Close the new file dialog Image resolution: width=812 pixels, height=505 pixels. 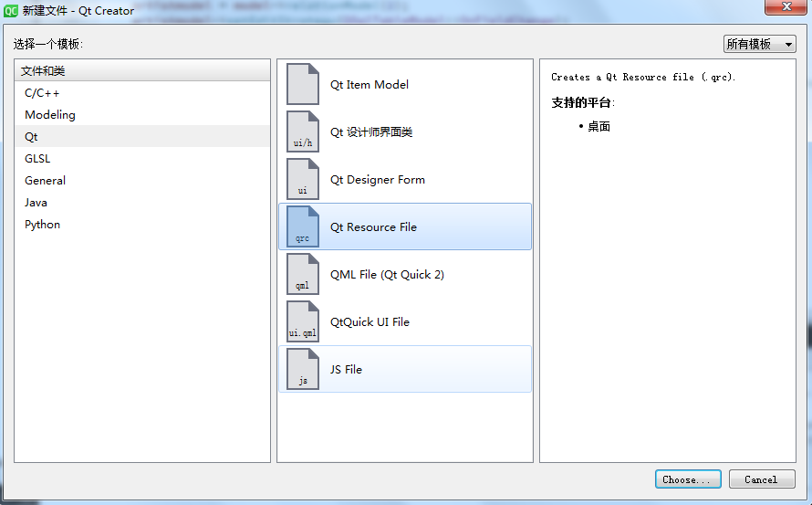786,6
